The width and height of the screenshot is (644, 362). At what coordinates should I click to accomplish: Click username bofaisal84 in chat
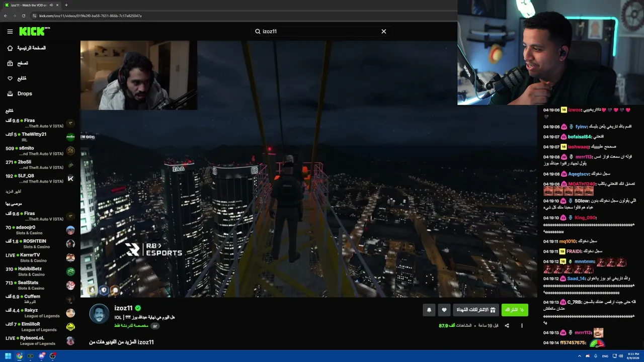pyautogui.click(x=580, y=137)
